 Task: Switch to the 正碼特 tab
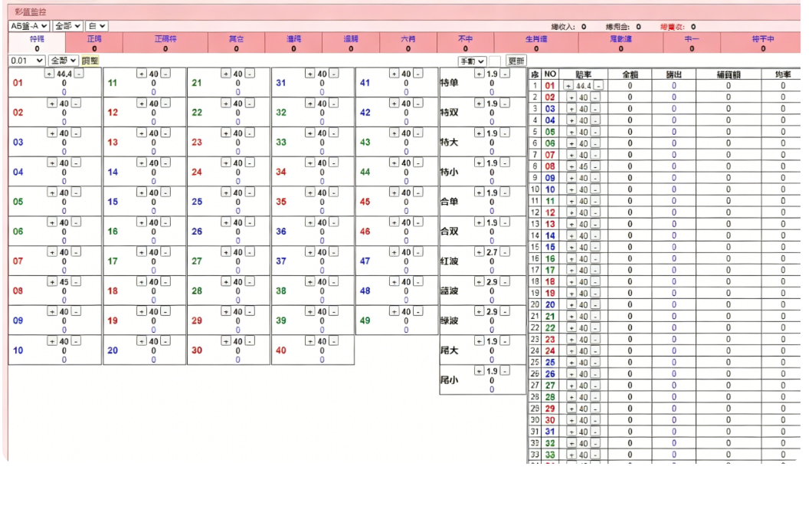pos(165,42)
